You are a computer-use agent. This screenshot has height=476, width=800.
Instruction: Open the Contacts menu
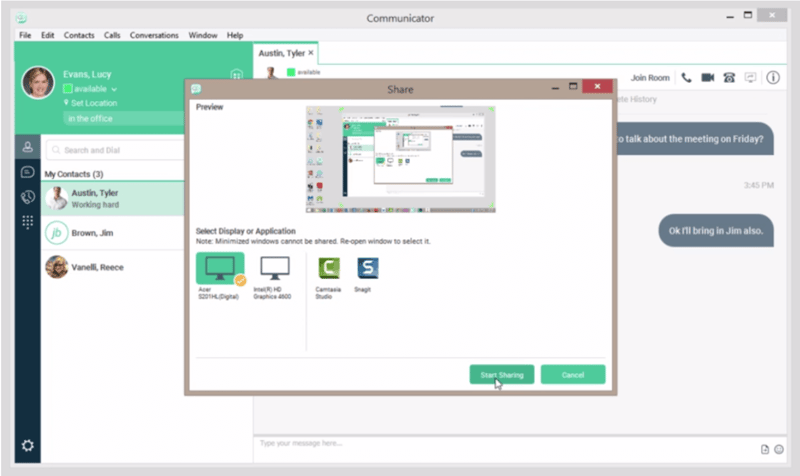click(x=79, y=35)
